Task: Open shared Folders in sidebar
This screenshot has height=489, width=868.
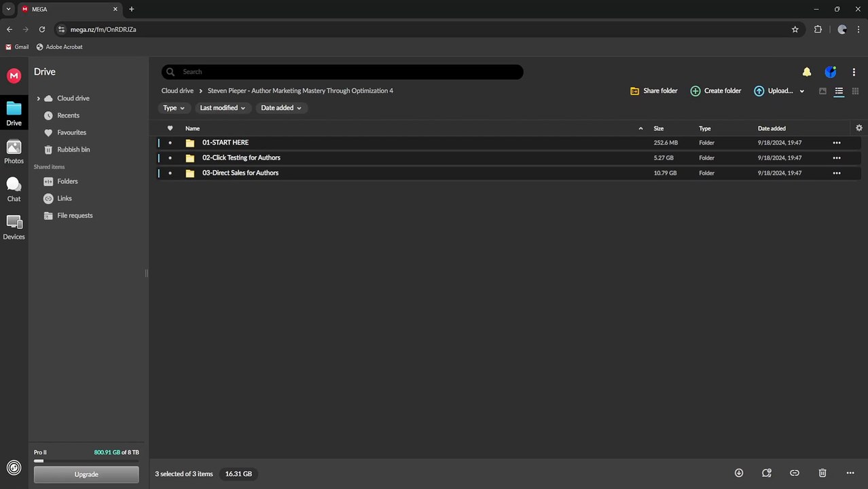Action: 67,181
